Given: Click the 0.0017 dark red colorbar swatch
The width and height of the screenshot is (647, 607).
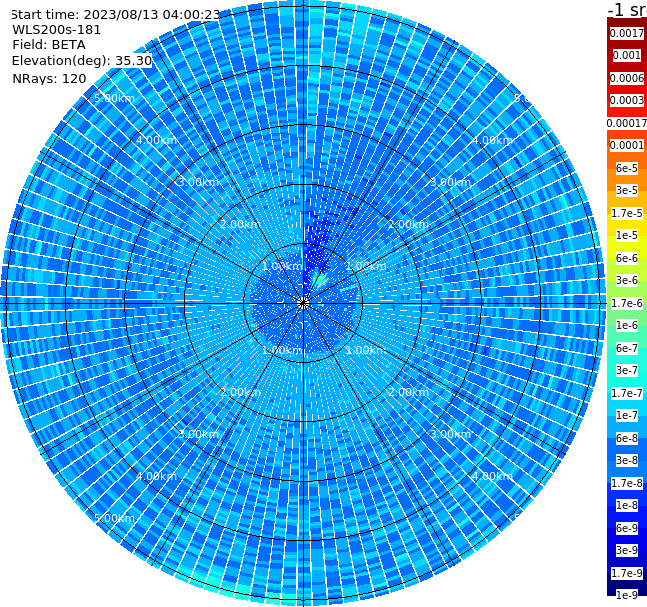Looking at the screenshot, I should (x=626, y=33).
